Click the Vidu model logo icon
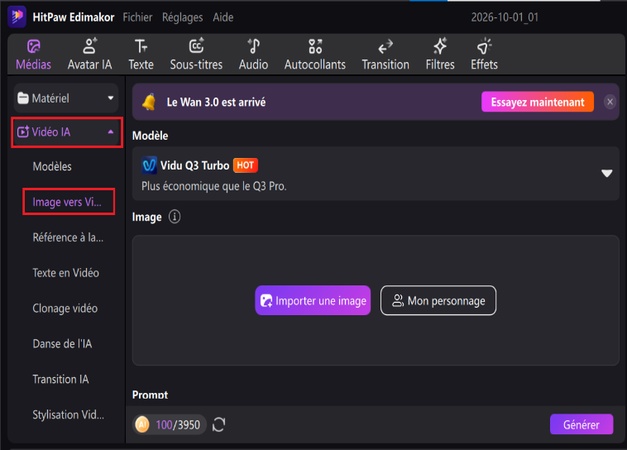This screenshot has height=450, width=627. tap(149, 165)
